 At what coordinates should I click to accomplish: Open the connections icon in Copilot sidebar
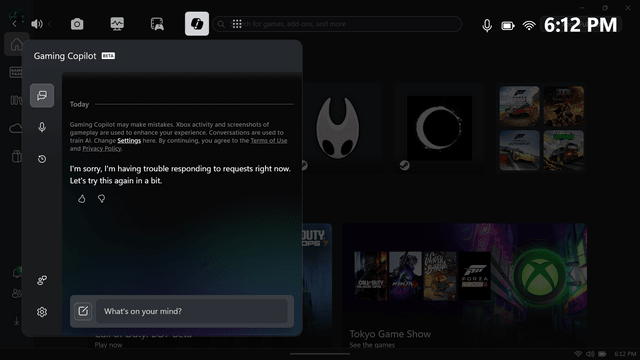pyautogui.click(x=42, y=280)
